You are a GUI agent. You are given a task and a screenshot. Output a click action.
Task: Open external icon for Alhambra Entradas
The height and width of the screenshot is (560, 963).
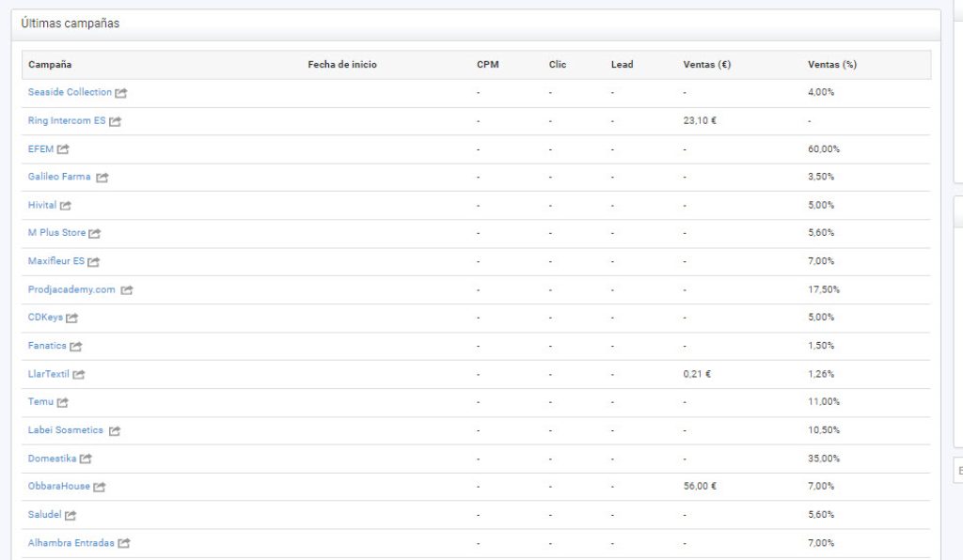pos(123,543)
